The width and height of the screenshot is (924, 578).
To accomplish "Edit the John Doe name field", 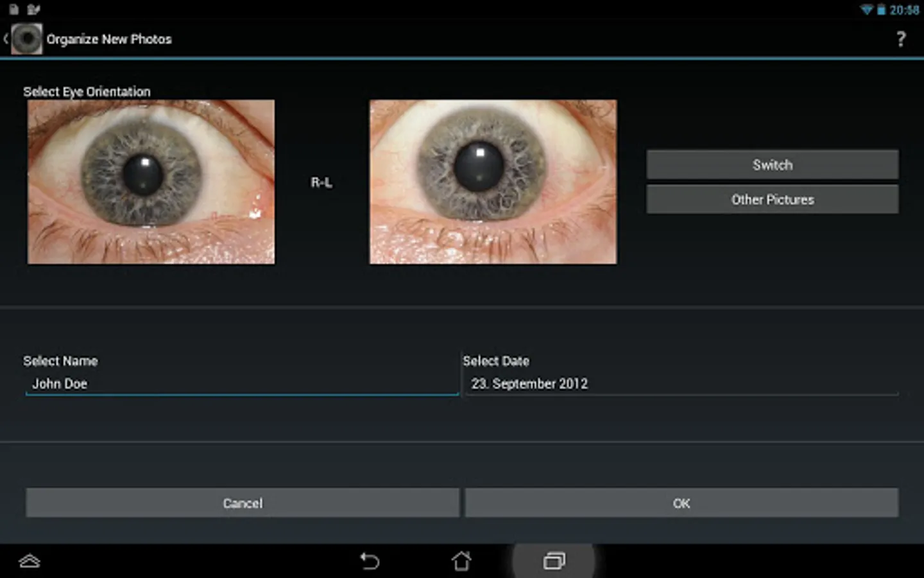I will [x=242, y=383].
